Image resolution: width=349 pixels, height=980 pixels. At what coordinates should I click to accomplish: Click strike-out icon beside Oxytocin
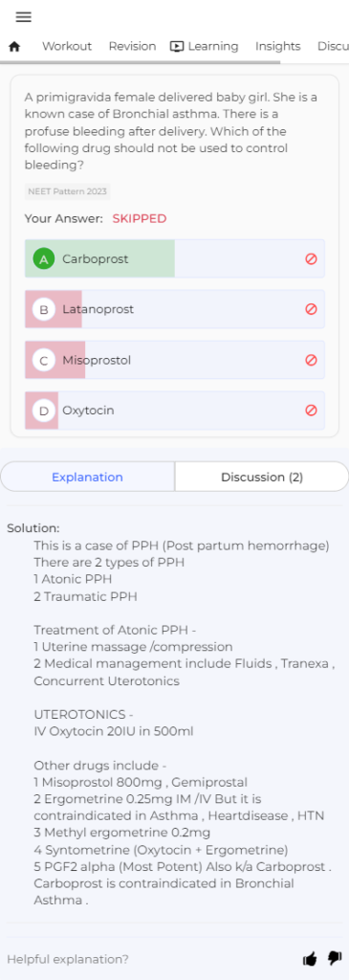(x=311, y=411)
